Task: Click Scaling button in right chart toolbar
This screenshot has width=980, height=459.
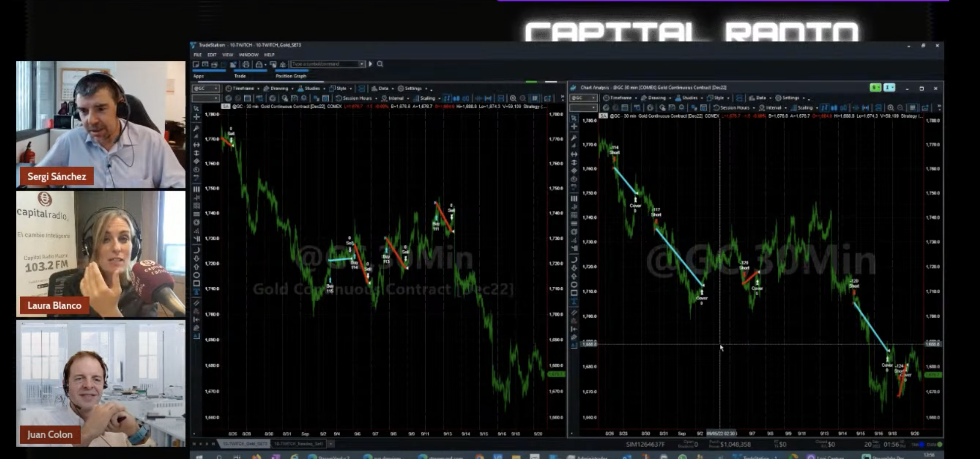Action: [804, 108]
